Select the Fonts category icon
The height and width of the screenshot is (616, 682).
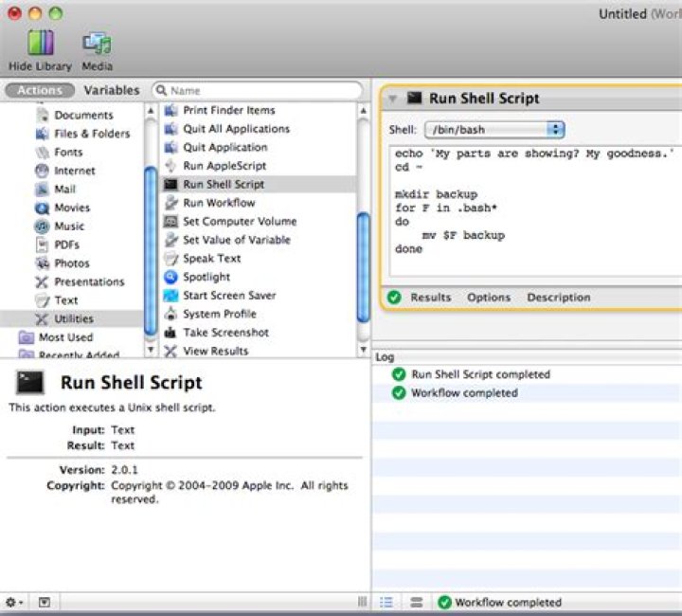tap(43, 153)
